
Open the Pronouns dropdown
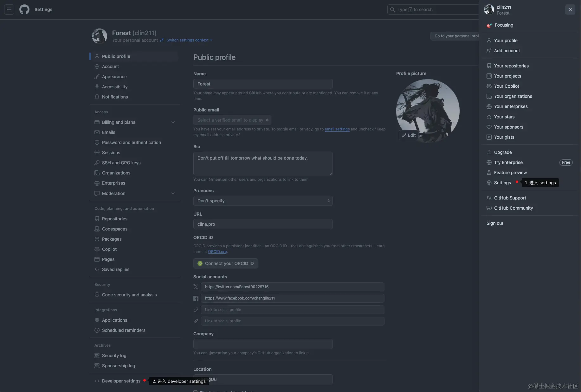263,201
